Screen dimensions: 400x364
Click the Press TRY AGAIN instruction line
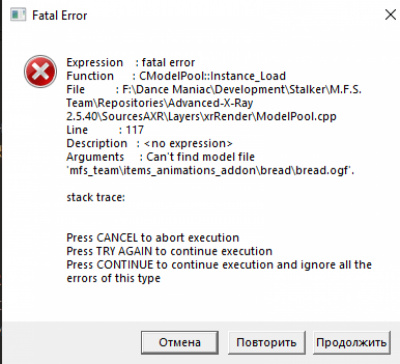click(169, 251)
